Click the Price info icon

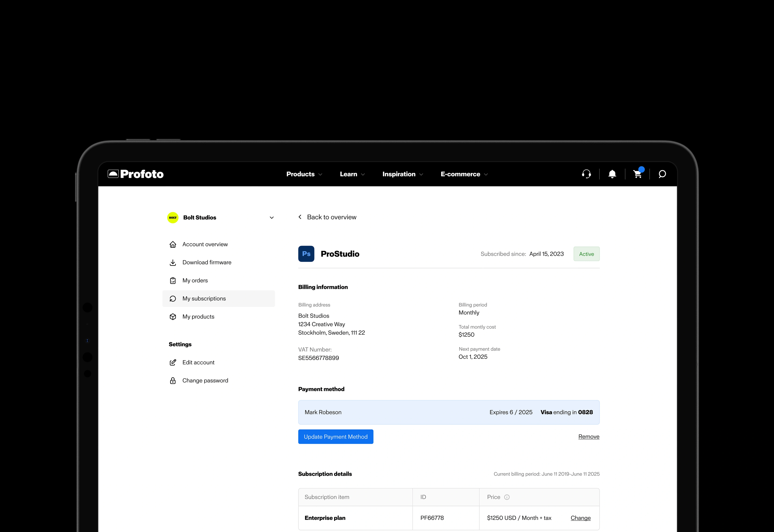507,497
